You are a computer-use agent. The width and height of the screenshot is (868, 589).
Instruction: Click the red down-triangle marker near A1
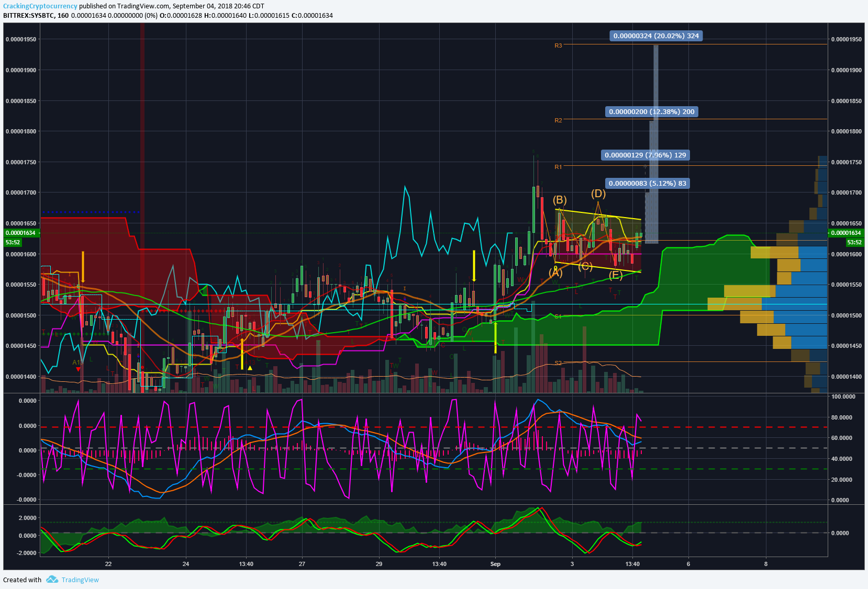coord(79,369)
